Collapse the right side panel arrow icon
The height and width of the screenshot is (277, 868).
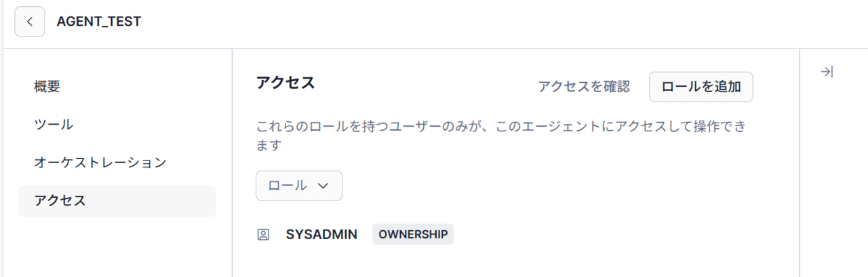coord(826,72)
